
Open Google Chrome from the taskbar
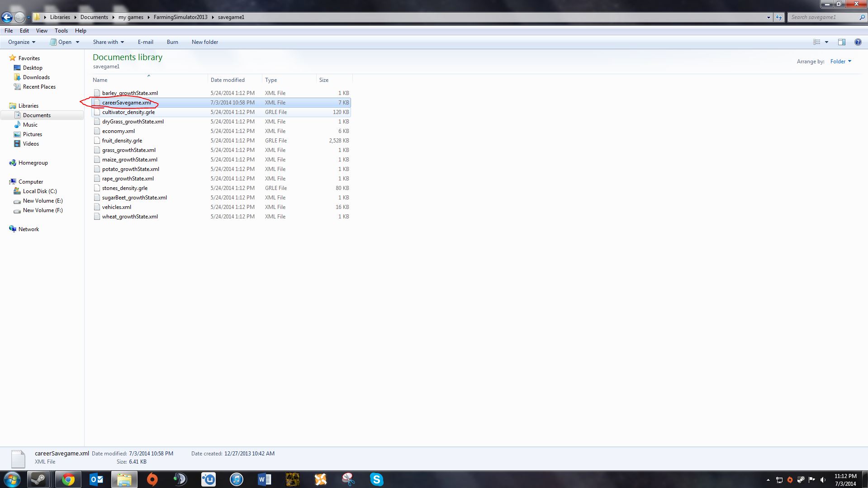tap(68, 479)
